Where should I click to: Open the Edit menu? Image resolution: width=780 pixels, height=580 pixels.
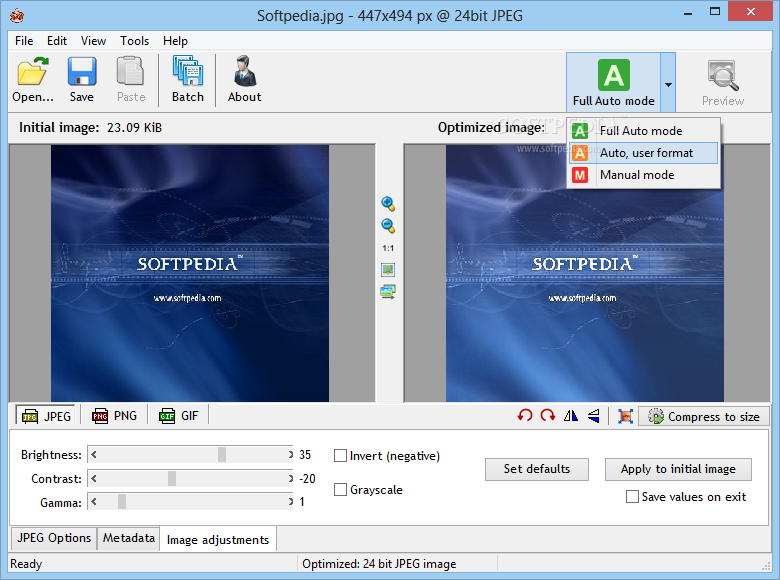[x=57, y=41]
